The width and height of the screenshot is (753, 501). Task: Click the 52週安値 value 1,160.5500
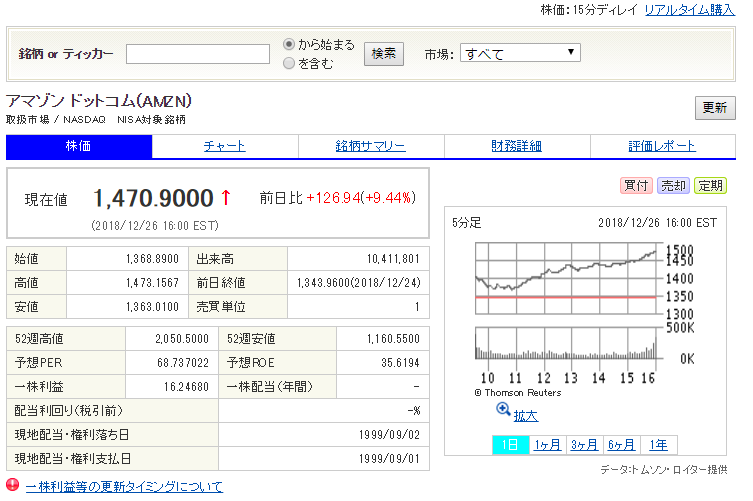point(393,339)
